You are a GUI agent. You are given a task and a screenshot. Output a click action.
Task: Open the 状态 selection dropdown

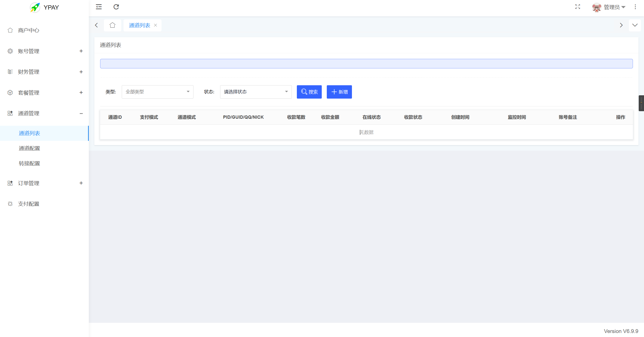[x=256, y=92]
